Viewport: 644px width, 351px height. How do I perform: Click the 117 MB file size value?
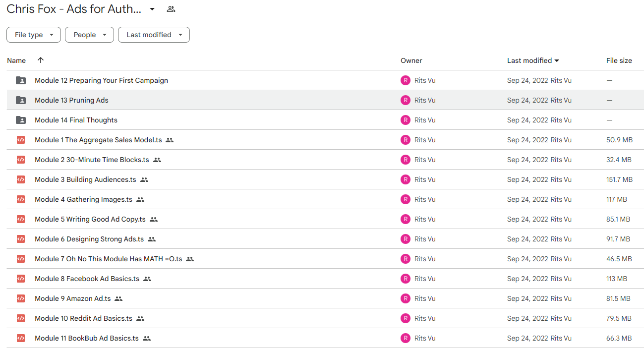(617, 199)
